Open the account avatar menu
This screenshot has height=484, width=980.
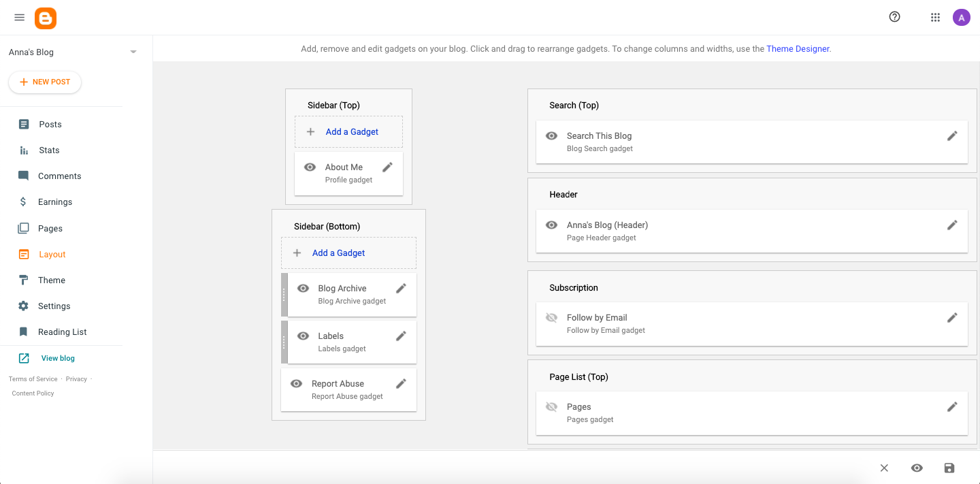[961, 18]
